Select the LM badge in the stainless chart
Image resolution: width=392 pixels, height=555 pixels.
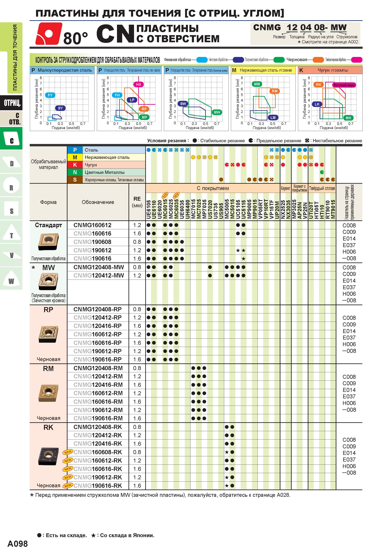pos(273,118)
